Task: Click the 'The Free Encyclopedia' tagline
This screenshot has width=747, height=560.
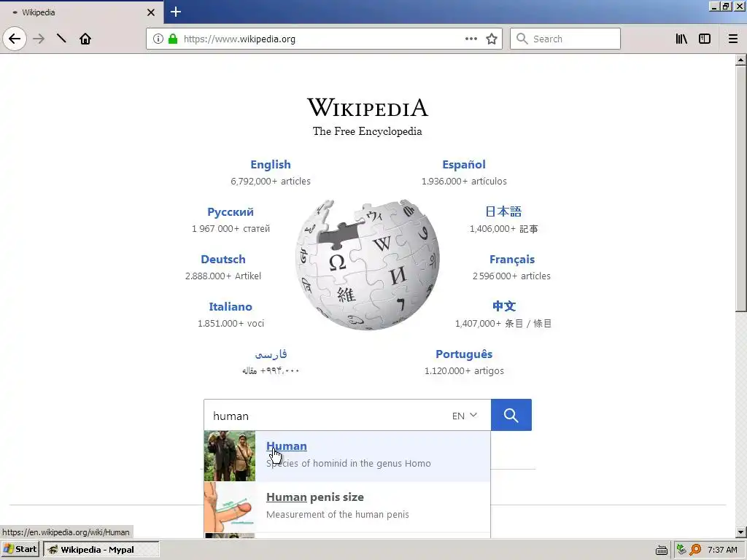Action: coord(368,131)
